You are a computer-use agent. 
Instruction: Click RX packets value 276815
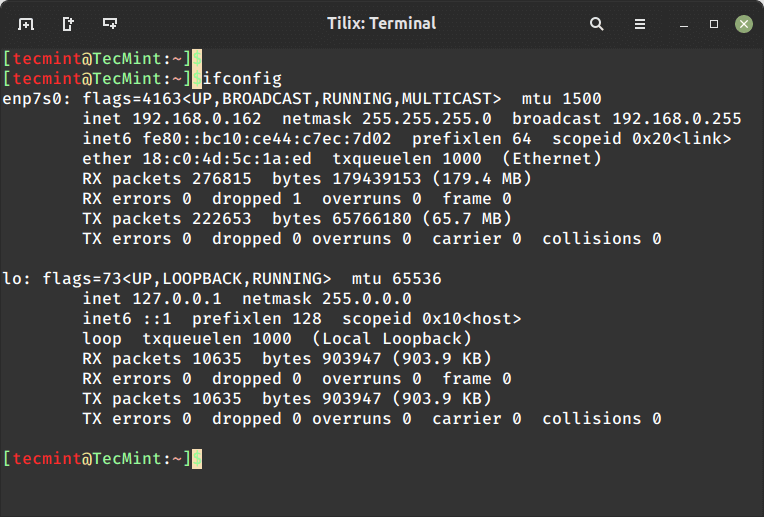click(222, 179)
